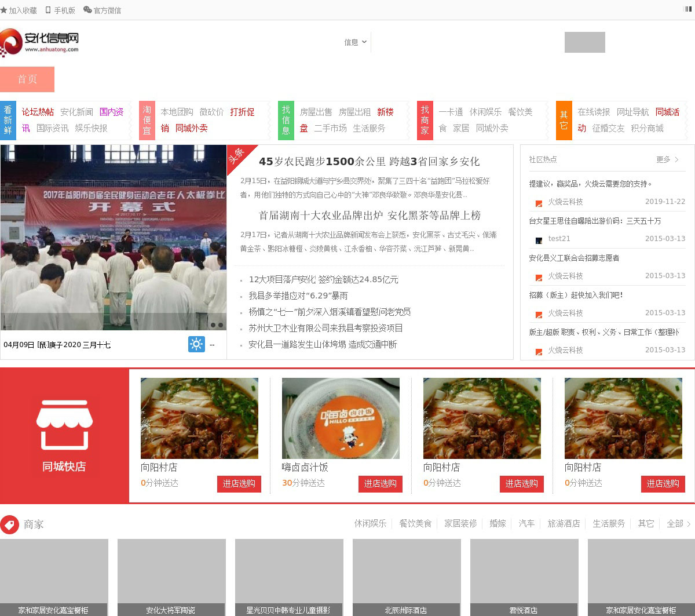Open the 信息 search type dropdown
Viewport: 695px width, 616px height.
click(x=355, y=42)
